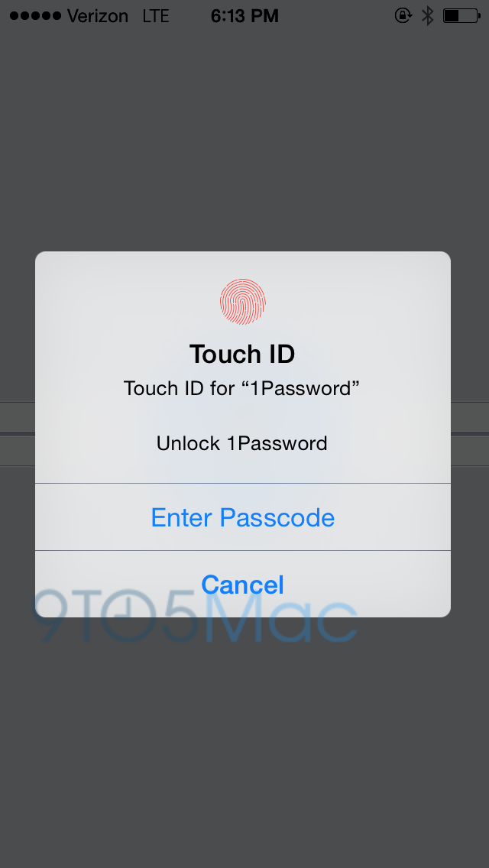The height and width of the screenshot is (868, 489).
Task: Tap the Touch ID for "1Password" subtitle
Action: tap(241, 388)
